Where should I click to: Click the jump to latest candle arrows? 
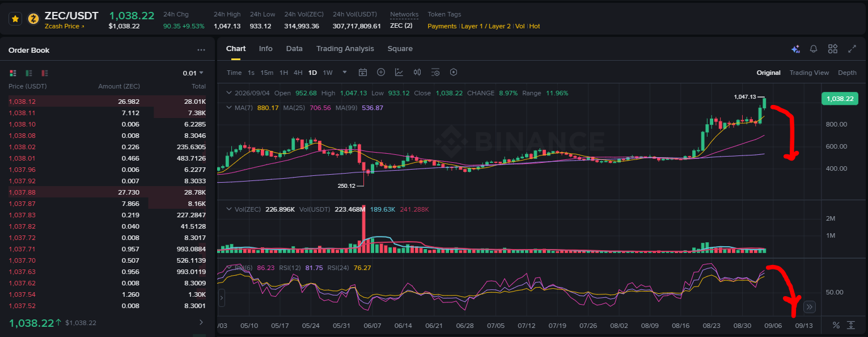click(x=809, y=307)
